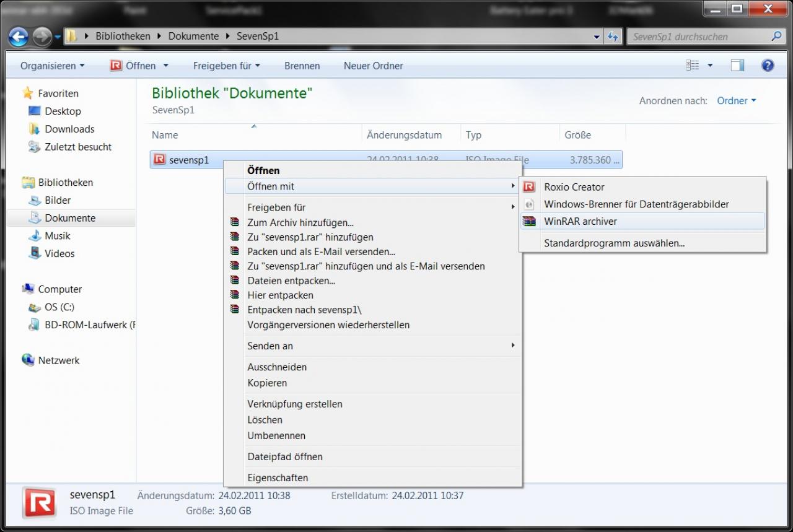Click the Roxio icon next to Öffnen toolbar button
Image resolution: width=793 pixels, height=532 pixels.
point(116,66)
